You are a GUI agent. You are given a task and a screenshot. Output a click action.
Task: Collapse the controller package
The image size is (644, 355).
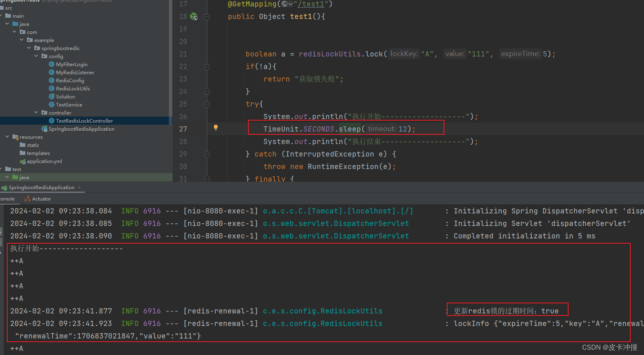coord(36,113)
